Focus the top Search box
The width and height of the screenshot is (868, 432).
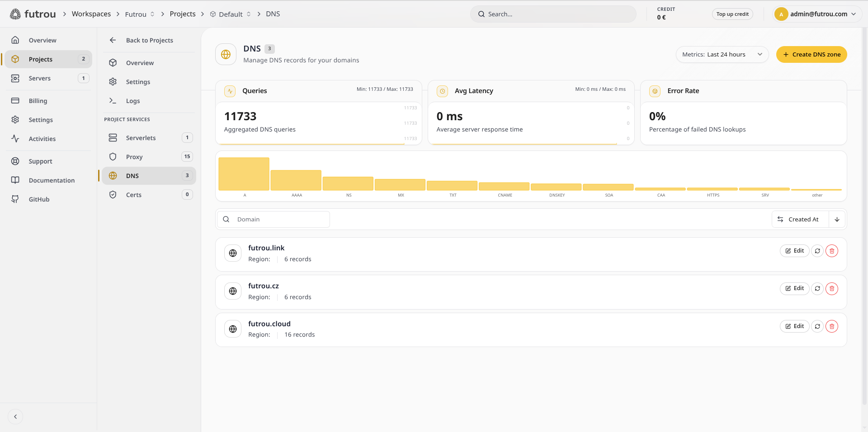(x=553, y=14)
